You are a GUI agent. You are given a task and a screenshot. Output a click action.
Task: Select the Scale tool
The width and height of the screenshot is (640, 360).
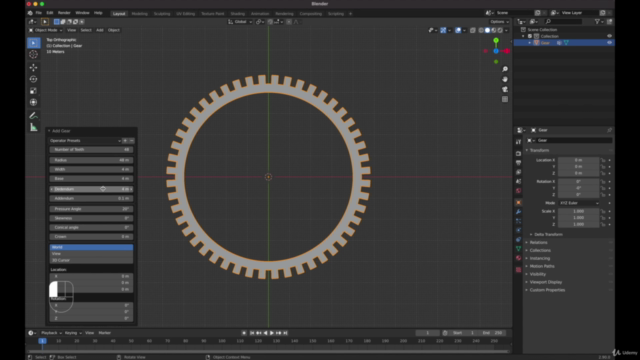(x=33, y=91)
